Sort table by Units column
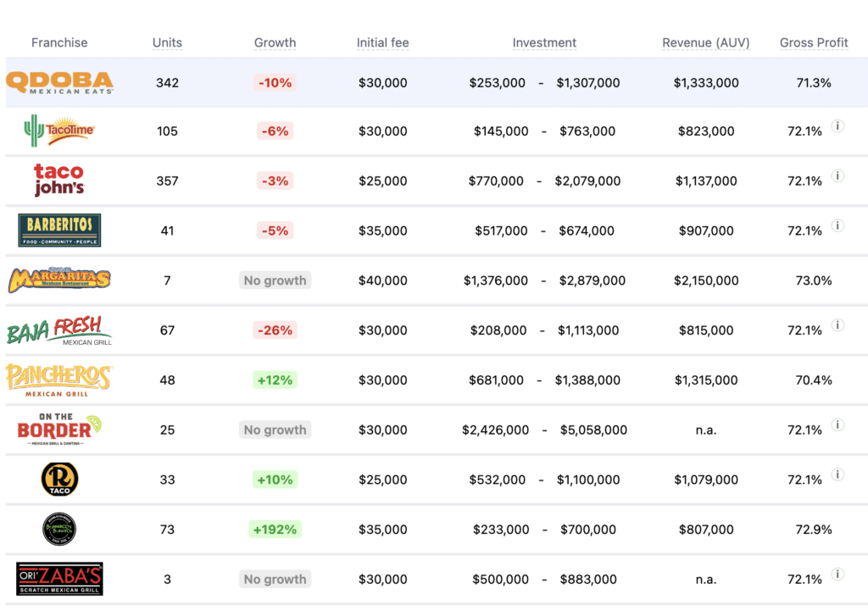This screenshot has height=610, width=868. (167, 42)
